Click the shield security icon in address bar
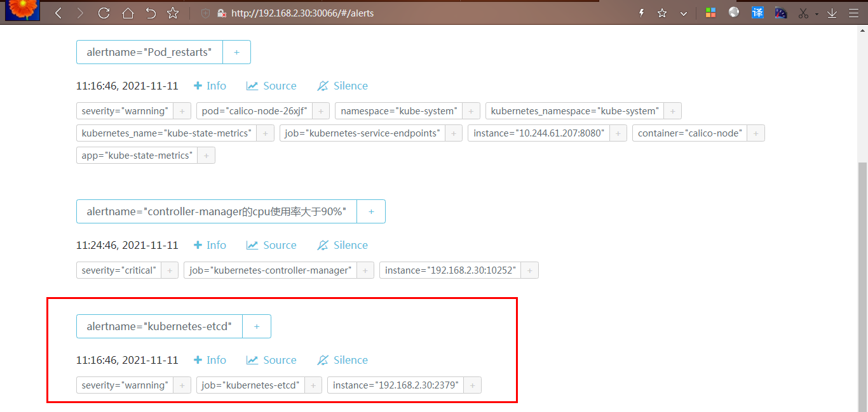 (x=205, y=13)
